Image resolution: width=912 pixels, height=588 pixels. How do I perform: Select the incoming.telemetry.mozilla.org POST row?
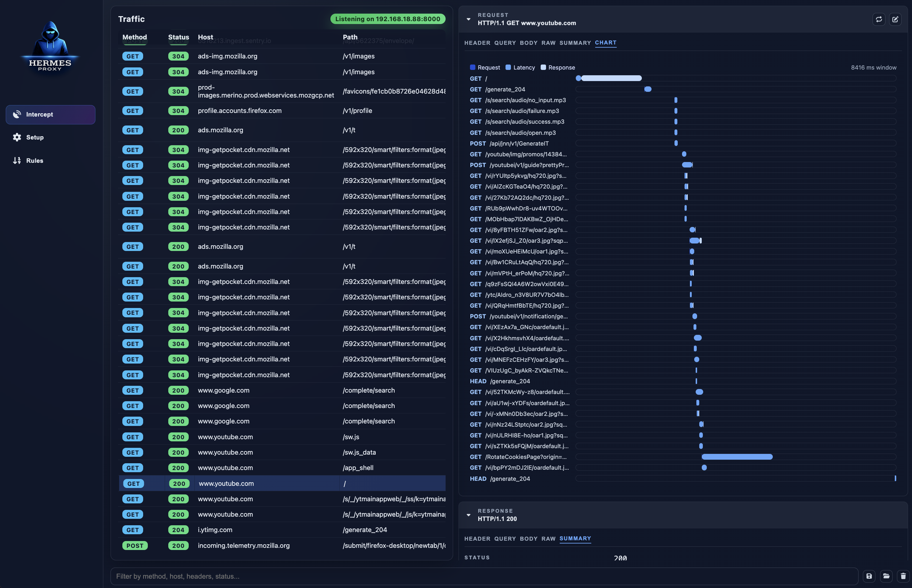click(x=282, y=546)
